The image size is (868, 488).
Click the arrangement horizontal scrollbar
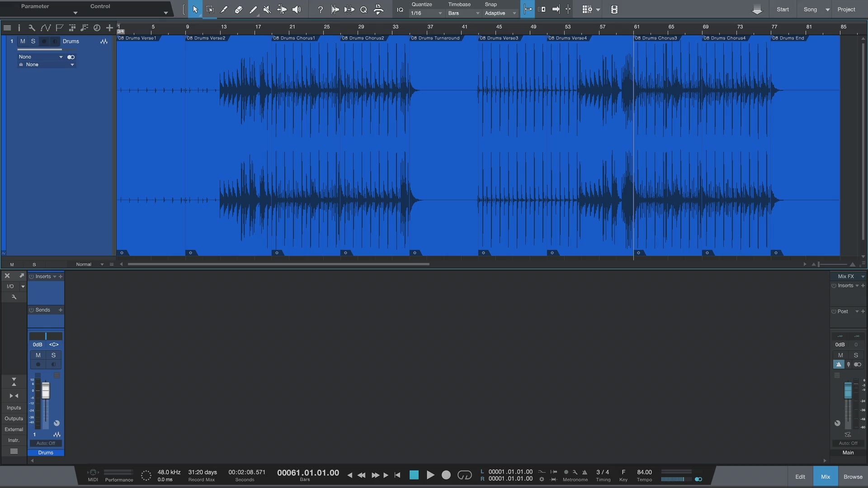click(x=278, y=264)
